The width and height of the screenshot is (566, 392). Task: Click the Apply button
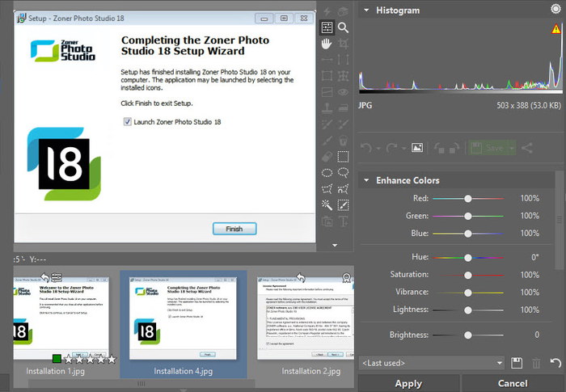(x=408, y=383)
